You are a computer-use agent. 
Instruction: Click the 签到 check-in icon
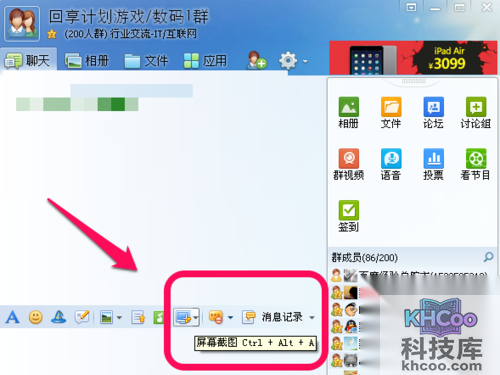click(x=349, y=216)
